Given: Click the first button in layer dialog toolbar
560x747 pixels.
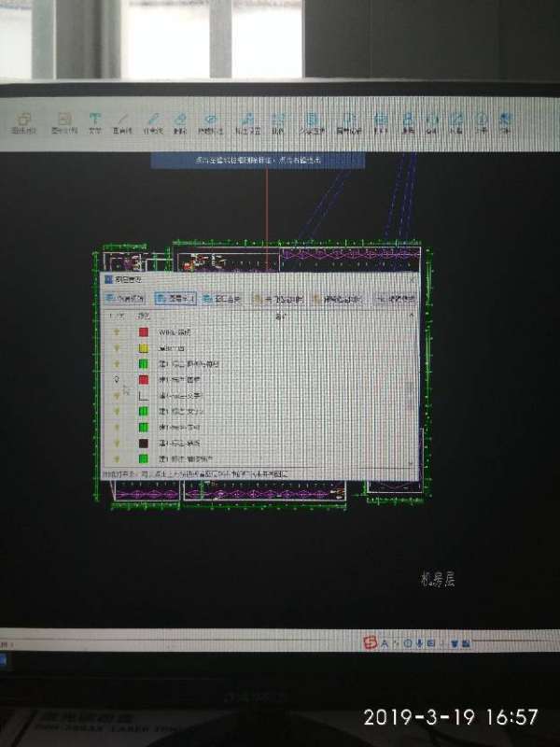Looking at the screenshot, I should pyautogui.click(x=124, y=299).
